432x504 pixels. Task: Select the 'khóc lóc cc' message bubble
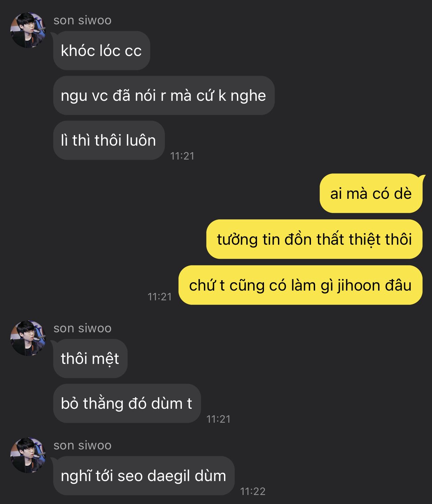pos(102,51)
